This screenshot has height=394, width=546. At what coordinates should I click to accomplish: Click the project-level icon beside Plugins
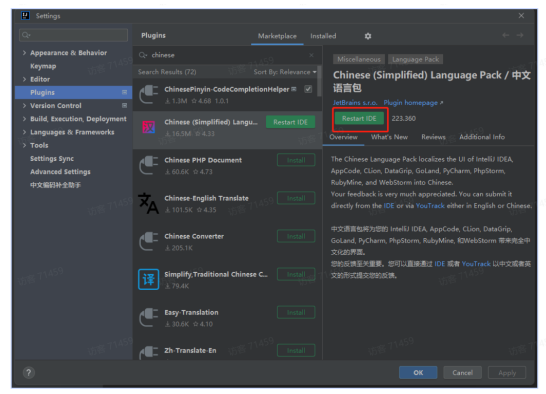pos(124,92)
